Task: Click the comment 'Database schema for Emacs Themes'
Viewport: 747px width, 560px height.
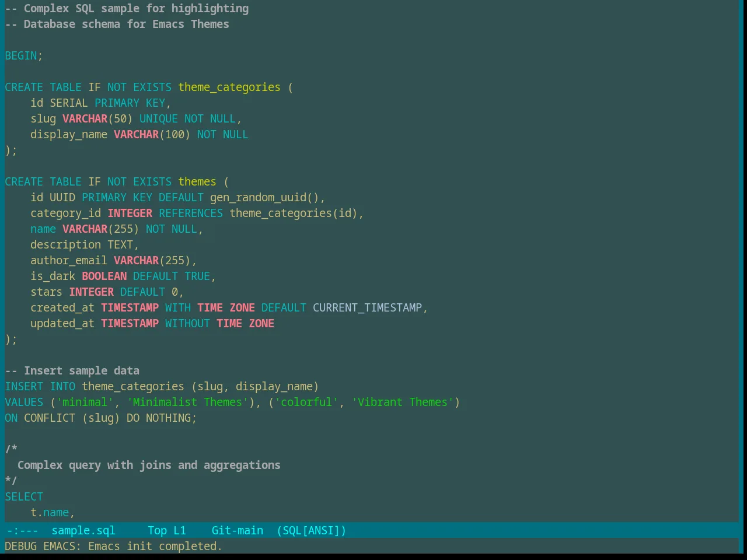Action: coord(127,24)
